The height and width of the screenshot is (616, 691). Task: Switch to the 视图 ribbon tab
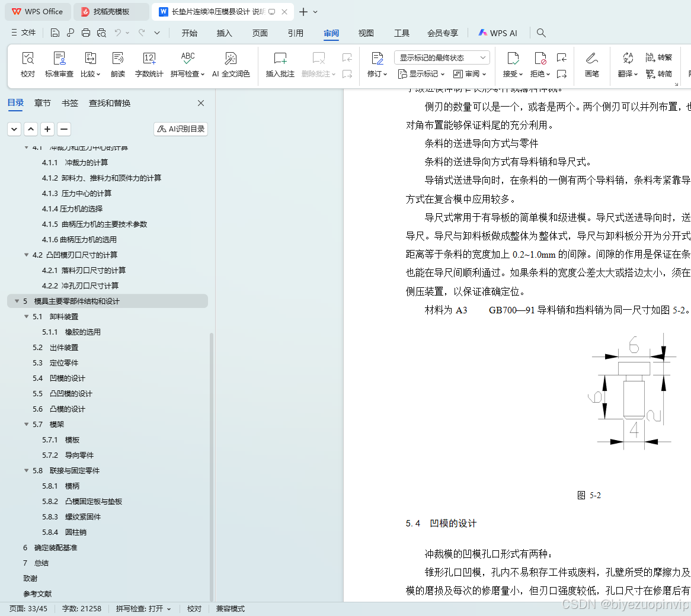366,33
